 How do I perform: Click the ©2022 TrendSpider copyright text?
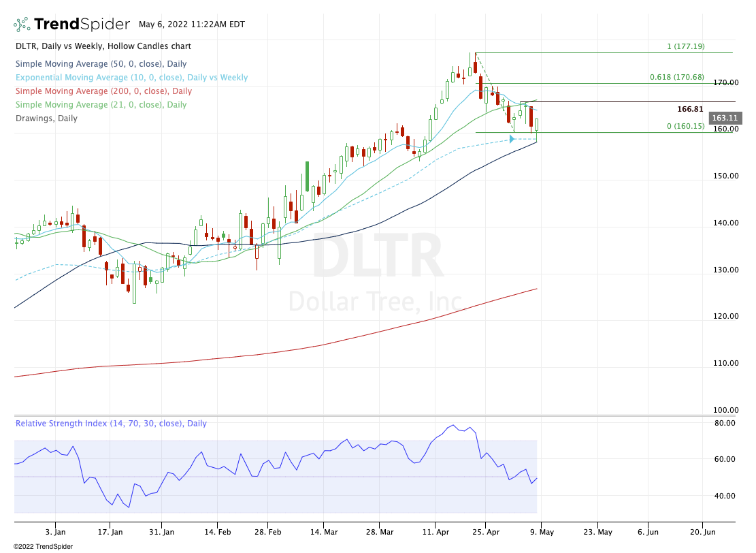43,546
